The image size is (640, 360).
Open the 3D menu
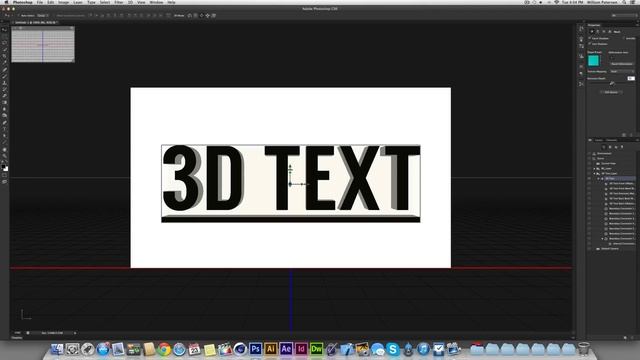130,2
